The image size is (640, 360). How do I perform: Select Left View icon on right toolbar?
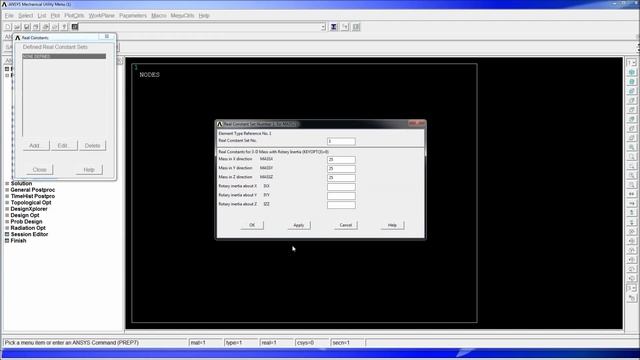631,129
